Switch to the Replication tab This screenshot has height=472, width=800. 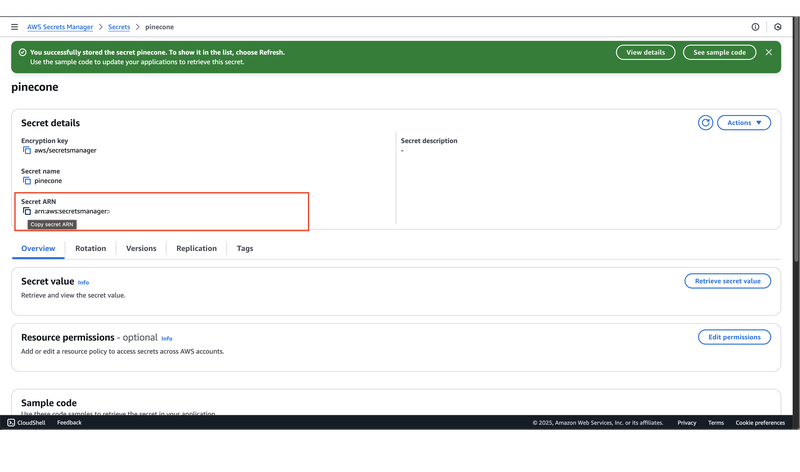(196, 249)
